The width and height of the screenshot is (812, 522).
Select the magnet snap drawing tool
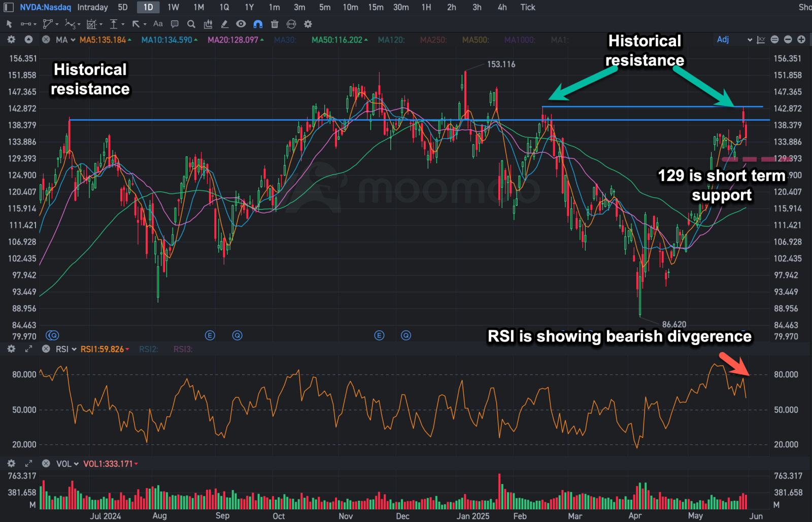pyautogui.click(x=258, y=24)
